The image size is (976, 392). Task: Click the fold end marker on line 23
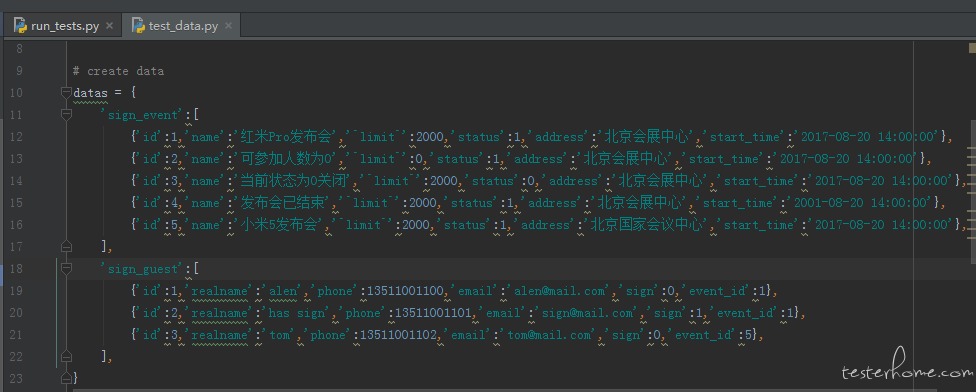pos(66,378)
